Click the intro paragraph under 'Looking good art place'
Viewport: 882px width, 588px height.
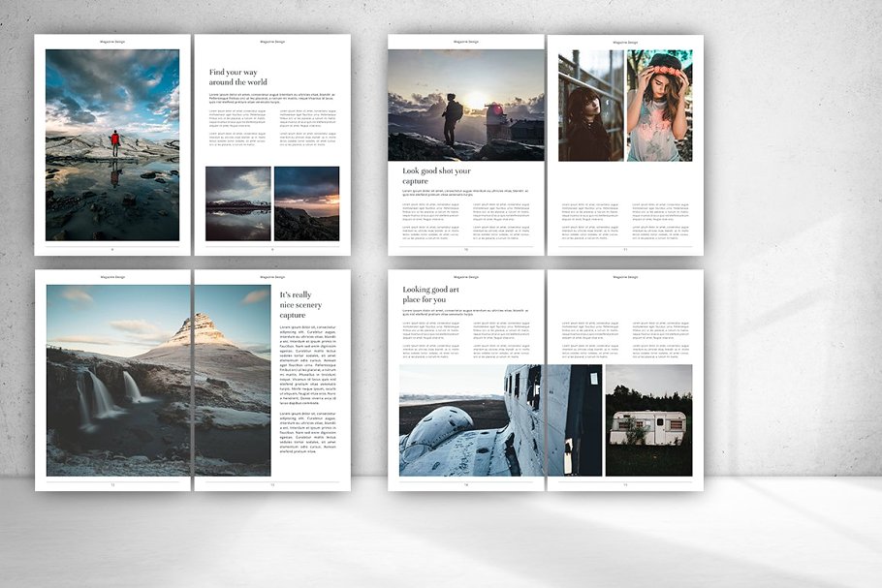coord(466,314)
